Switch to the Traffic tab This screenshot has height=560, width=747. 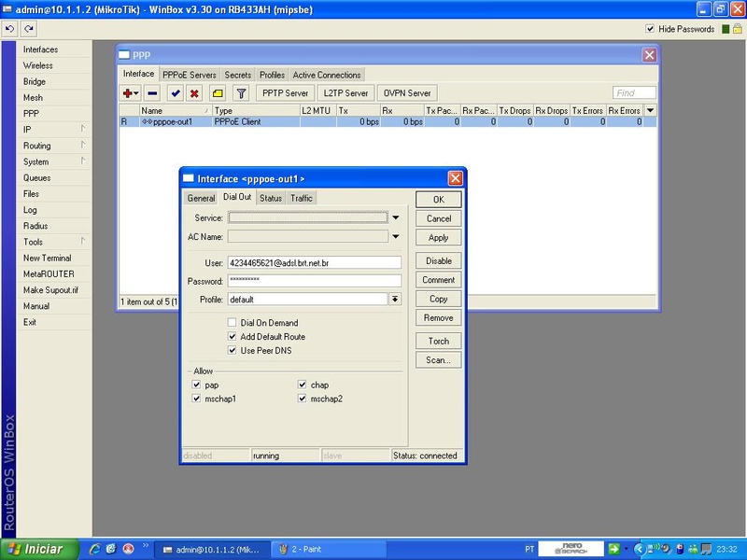(301, 198)
